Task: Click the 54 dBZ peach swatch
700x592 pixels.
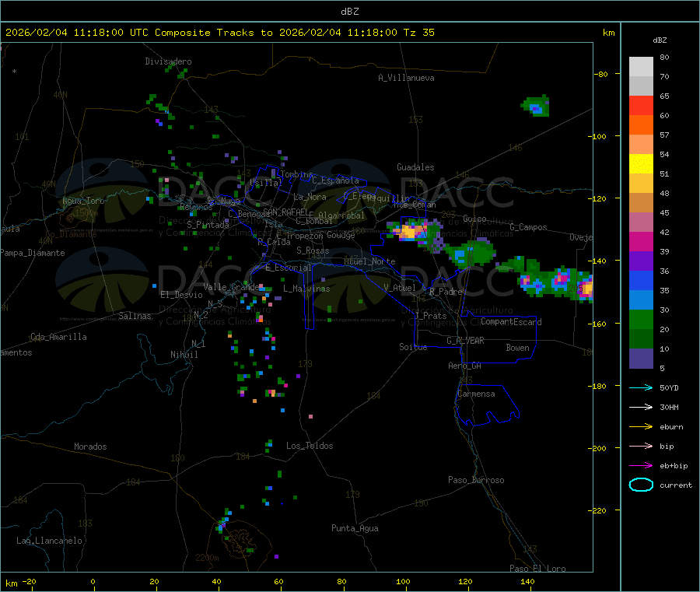Action: 641,144
